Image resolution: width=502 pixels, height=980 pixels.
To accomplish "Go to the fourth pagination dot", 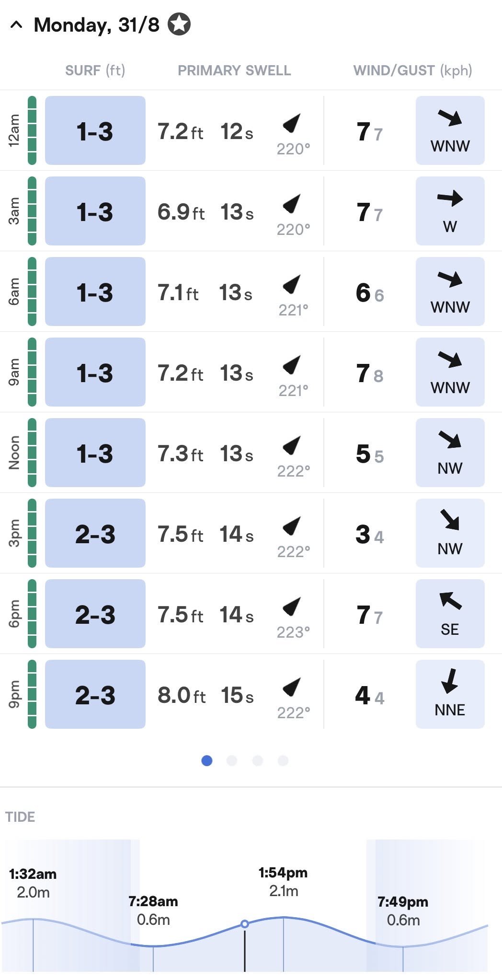I will pos(283,760).
